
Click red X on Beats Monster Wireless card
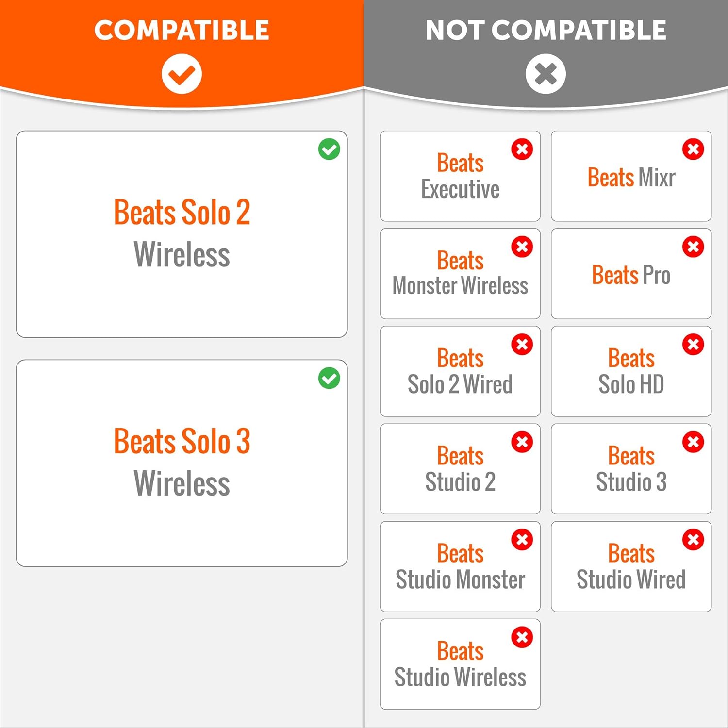(522, 247)
